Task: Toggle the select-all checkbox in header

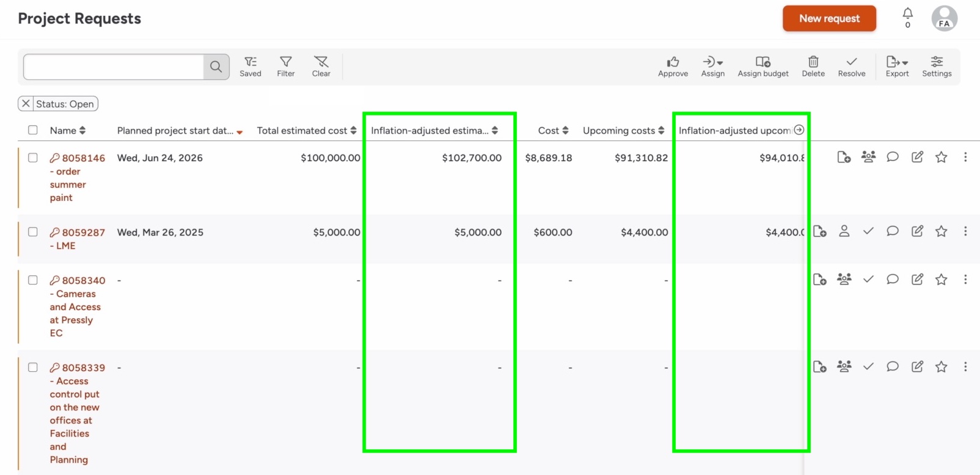Action: (33, 130)
